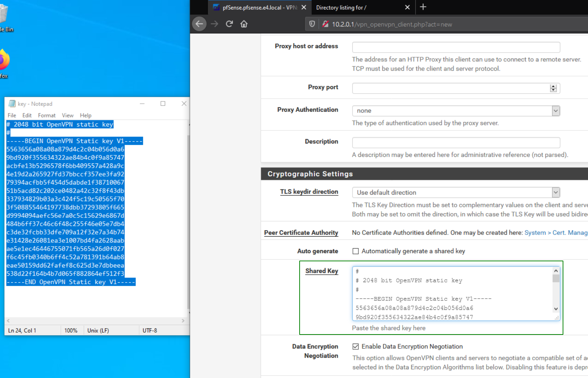Click the END OpenVPN Static key line in Notepad
588x378 pixels.
tap(71, 282)
